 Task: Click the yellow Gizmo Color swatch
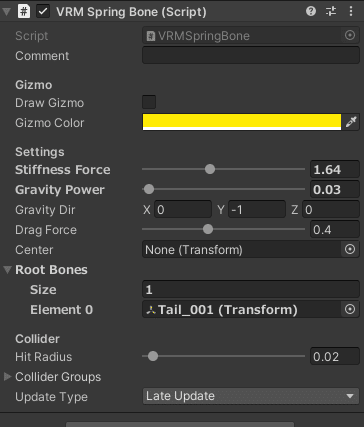coord(242,122)
